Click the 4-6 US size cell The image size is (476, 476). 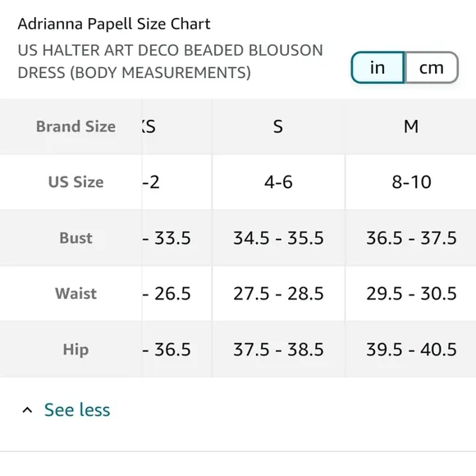pos(278,182)
